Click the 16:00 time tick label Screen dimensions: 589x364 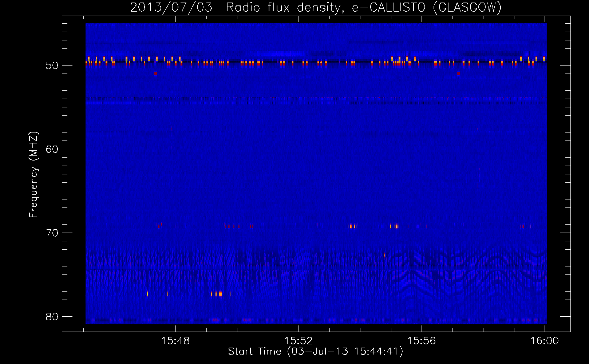[545, 341]
